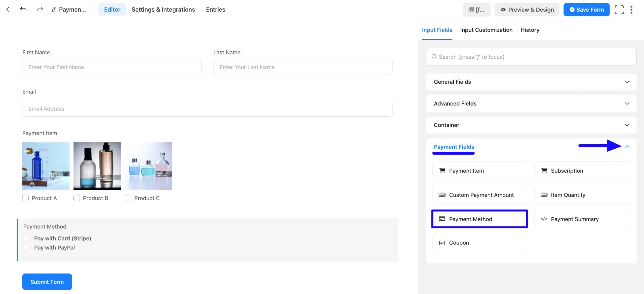
Task: Toggle fullscreen editor mode
Action: [619, 10]
